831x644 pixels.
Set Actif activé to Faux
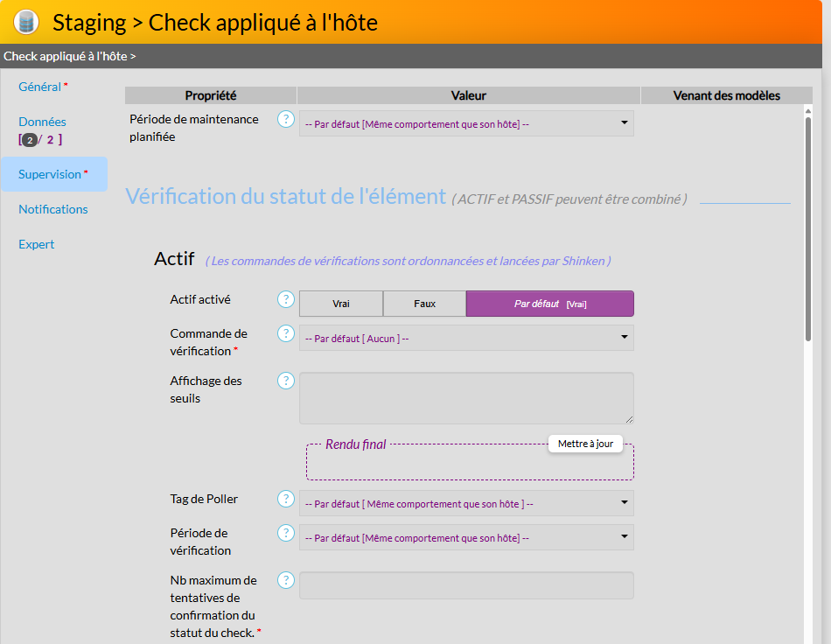424,304
